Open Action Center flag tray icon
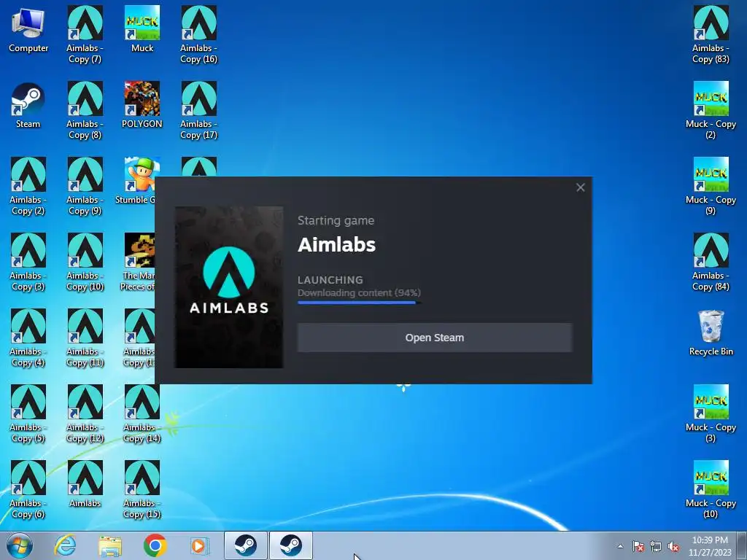The image size is (747, 560). tap(638, 546)
